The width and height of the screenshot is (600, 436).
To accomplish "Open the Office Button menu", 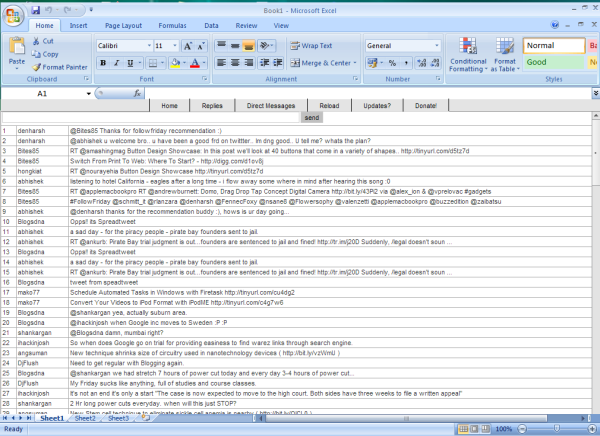I will pos(13,16).
